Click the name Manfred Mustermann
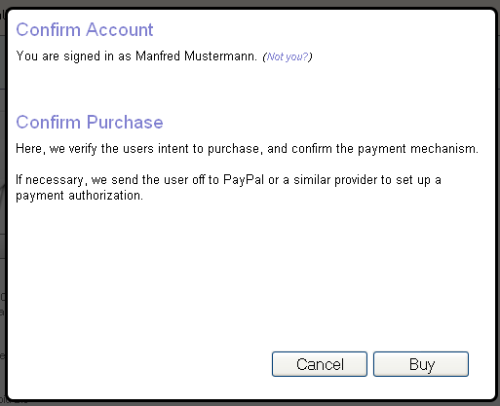500x406 pixels. pos(195,56)
